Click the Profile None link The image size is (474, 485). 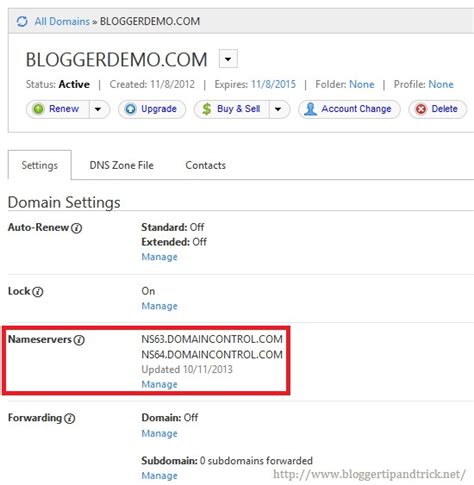tap(441, 84)
